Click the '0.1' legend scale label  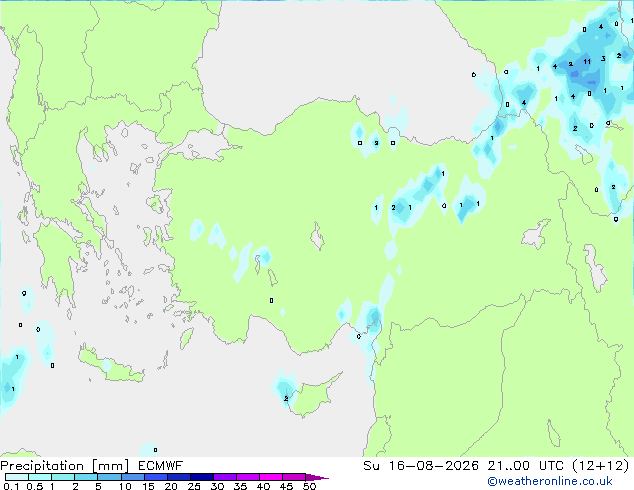12,486
